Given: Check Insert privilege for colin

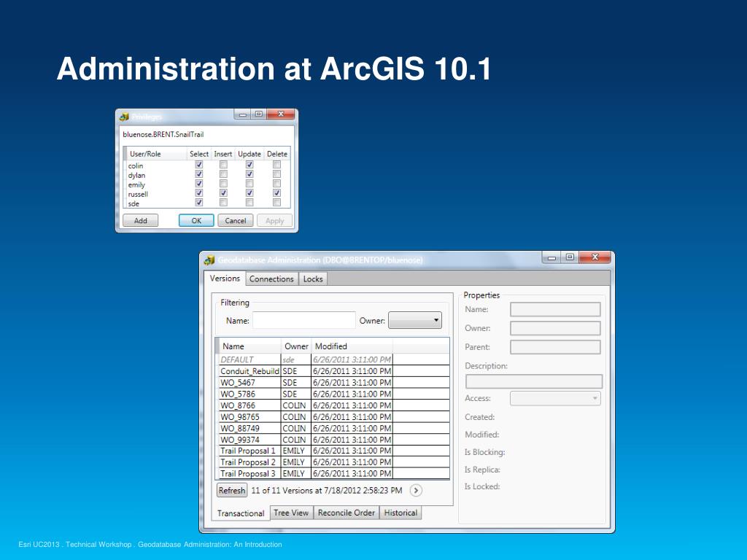Looking at the screenshot, I should [223, 165].
